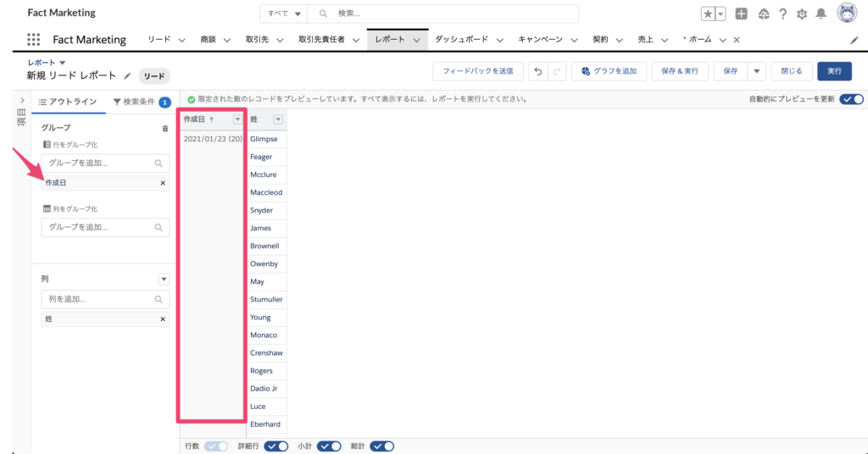Switch to the アウトライン tab

pos(68,102)
